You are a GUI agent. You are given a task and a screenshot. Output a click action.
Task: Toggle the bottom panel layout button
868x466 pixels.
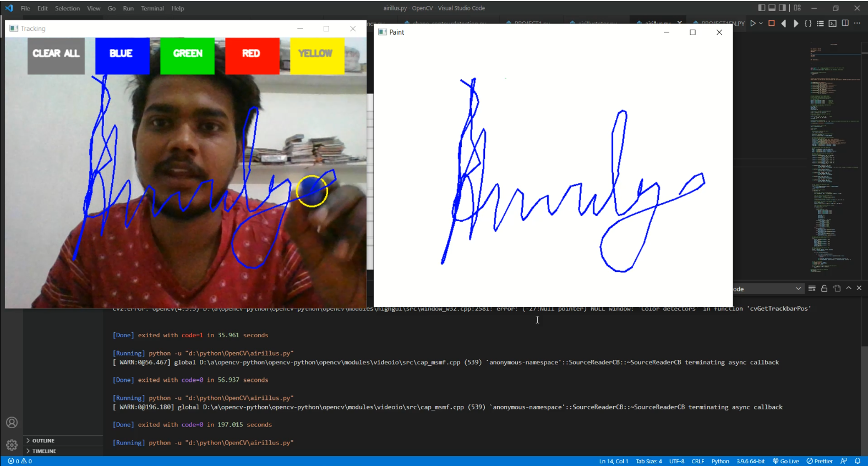[x=772, y=8]
